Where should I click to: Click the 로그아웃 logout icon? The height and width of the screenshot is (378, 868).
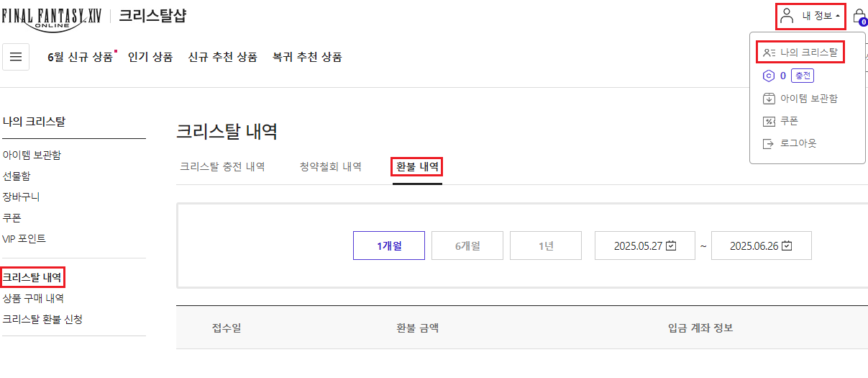[x=768, y=143]
